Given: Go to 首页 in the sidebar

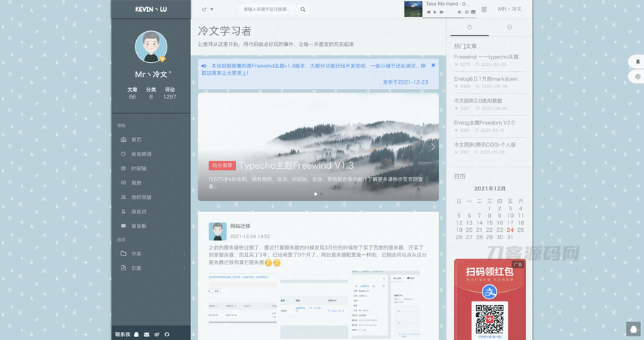Looking at the screenshot, I should [136, 139].
